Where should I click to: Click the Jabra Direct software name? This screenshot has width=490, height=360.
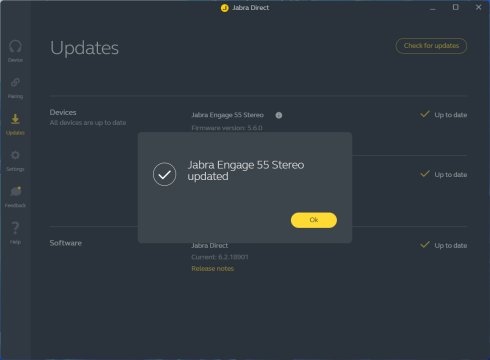210,246
